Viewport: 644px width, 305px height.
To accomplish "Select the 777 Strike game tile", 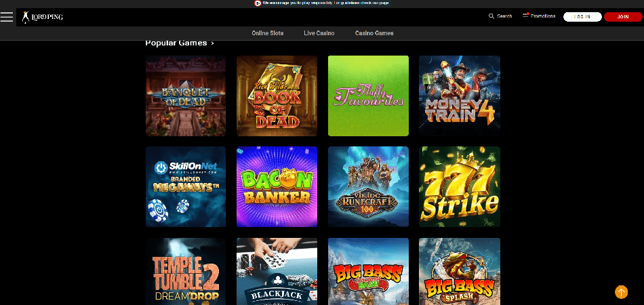I will click(459, 186).
